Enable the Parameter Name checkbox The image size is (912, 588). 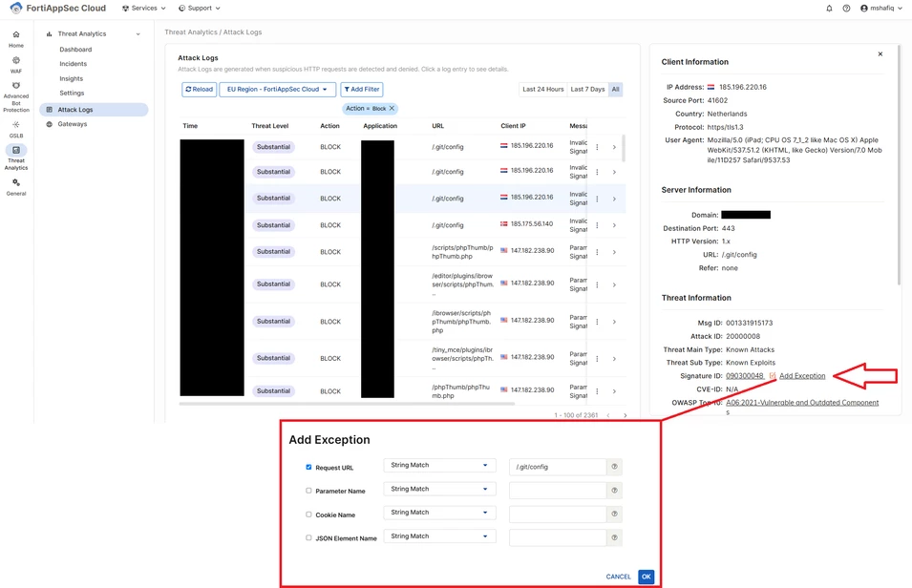[x=308, y=491]
